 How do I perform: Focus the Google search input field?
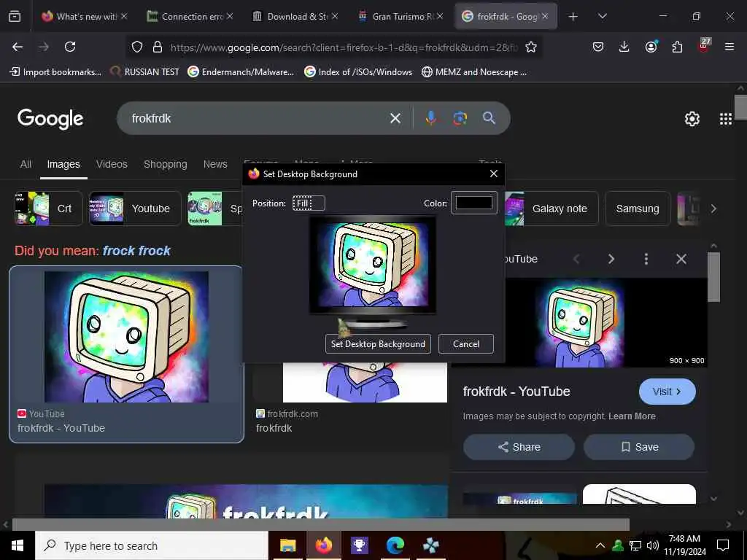tap(258, 118)
